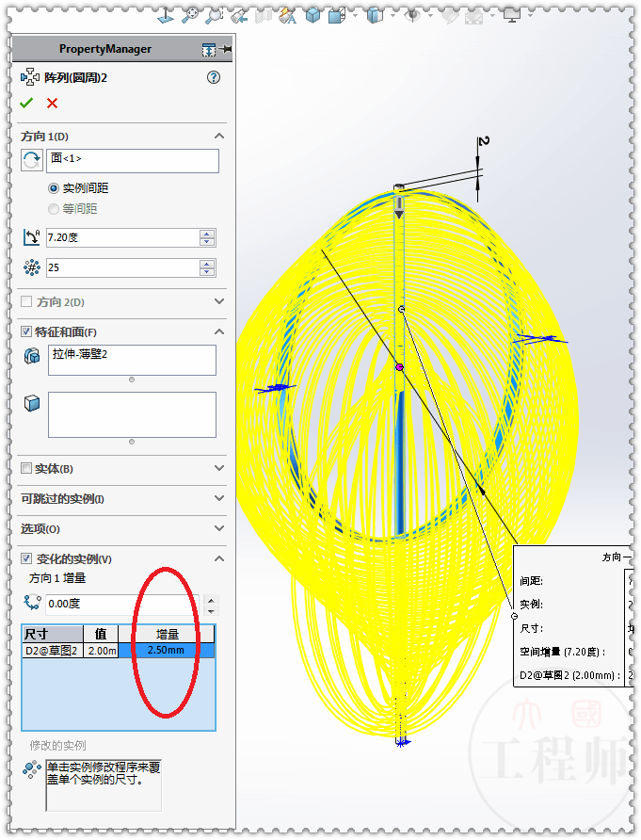Enable the 实体(B) checkbox
Image resolution: width=641 pixels, height=840 pixels.
point(26,468)
